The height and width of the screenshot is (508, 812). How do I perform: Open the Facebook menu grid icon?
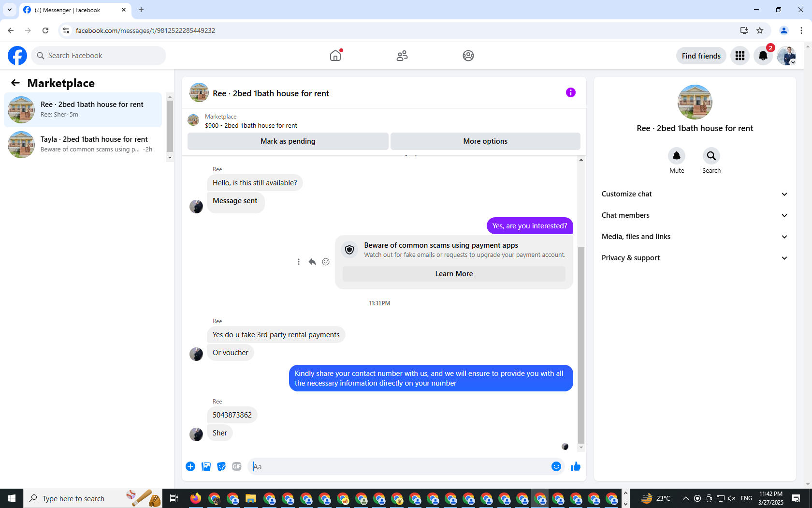pyautogui.click(x=740, y=56)
